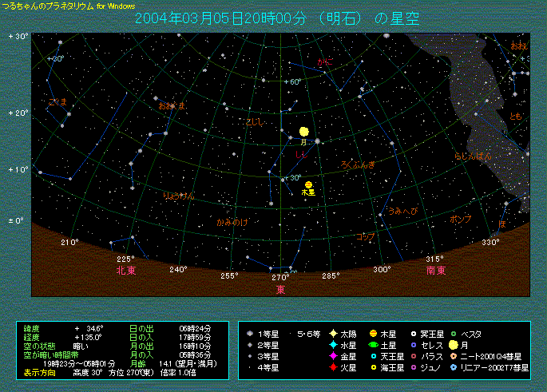Click the 南東 direction label
547x392 pixels.
click(435, 271)
